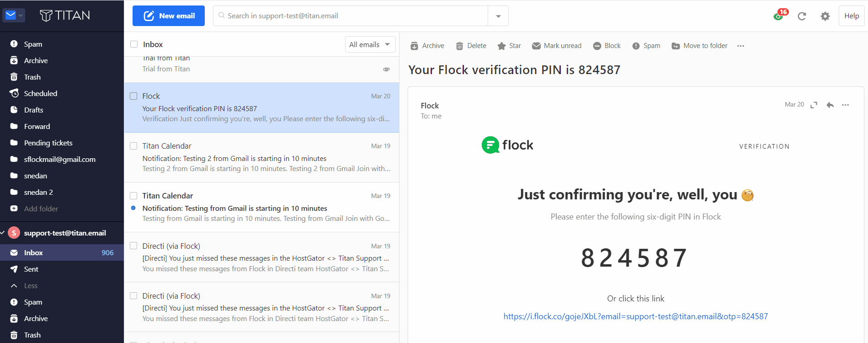This screenshot has height=343, width=868.
Task: Open the Drafts folder
Action: coord(33,110)
